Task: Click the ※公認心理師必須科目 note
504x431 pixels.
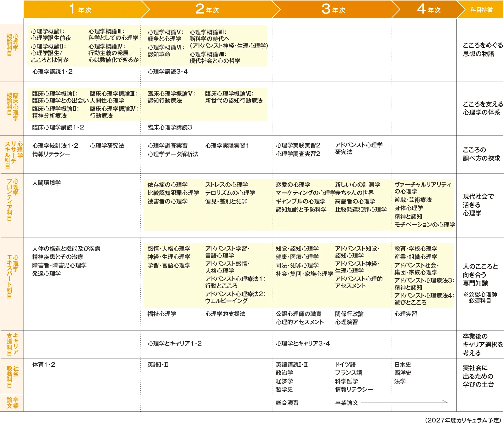Action: (480, 297)
